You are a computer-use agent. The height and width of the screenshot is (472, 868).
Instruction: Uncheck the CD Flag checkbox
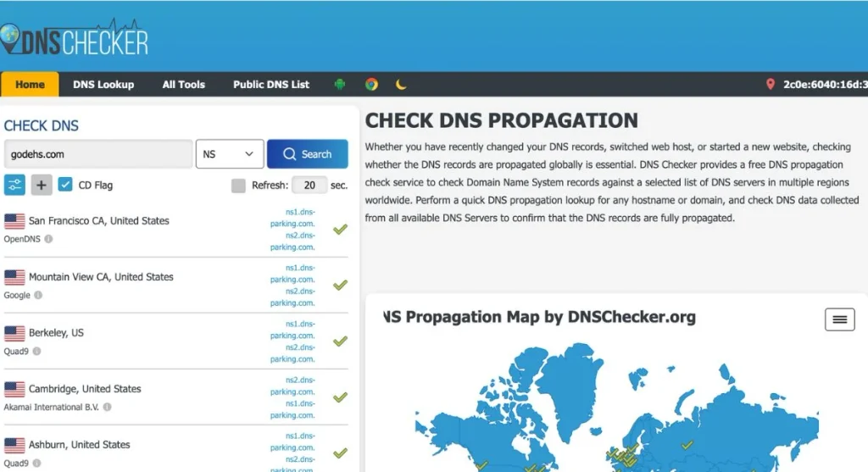65,184
